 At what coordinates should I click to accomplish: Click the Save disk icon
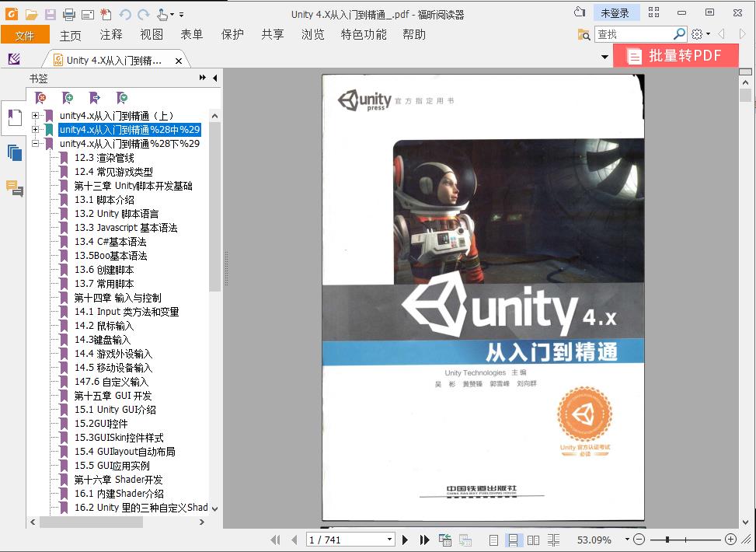51,15
